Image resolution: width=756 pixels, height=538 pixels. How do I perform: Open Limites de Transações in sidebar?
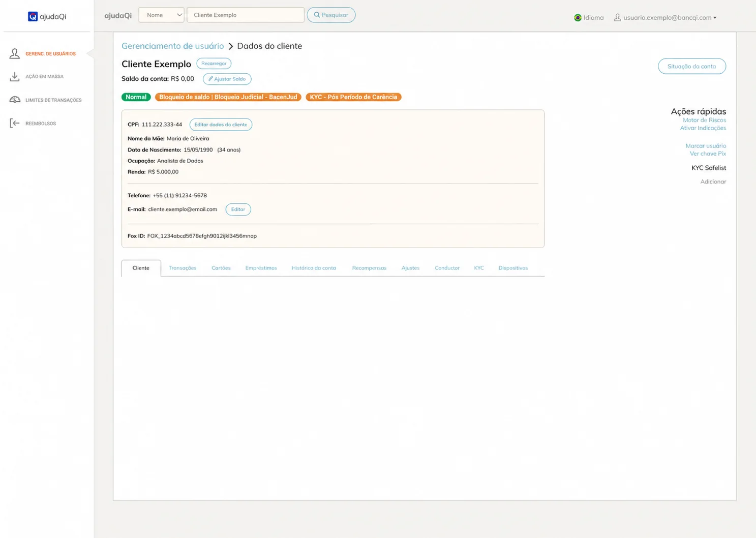click(x=53, y=100)
